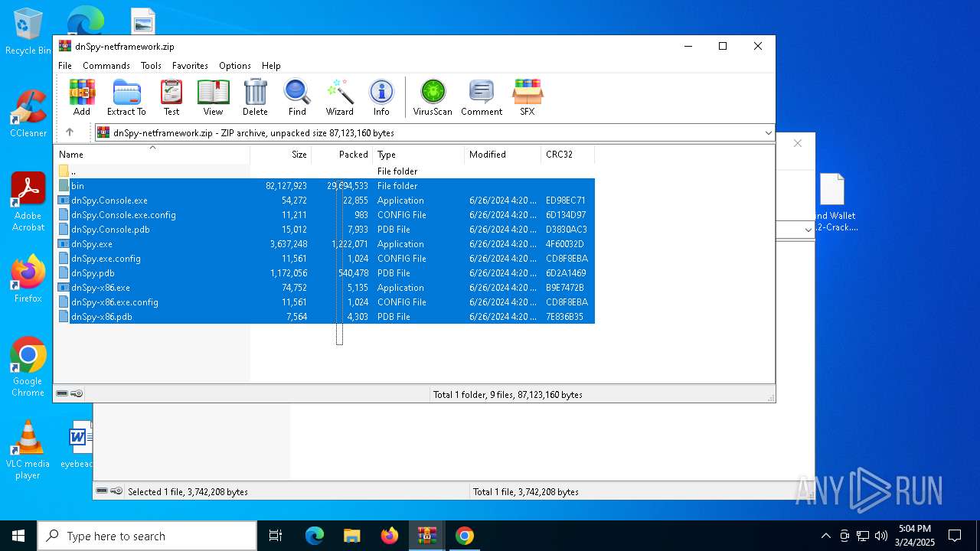Run the Test archive tool

pos(171,97)
